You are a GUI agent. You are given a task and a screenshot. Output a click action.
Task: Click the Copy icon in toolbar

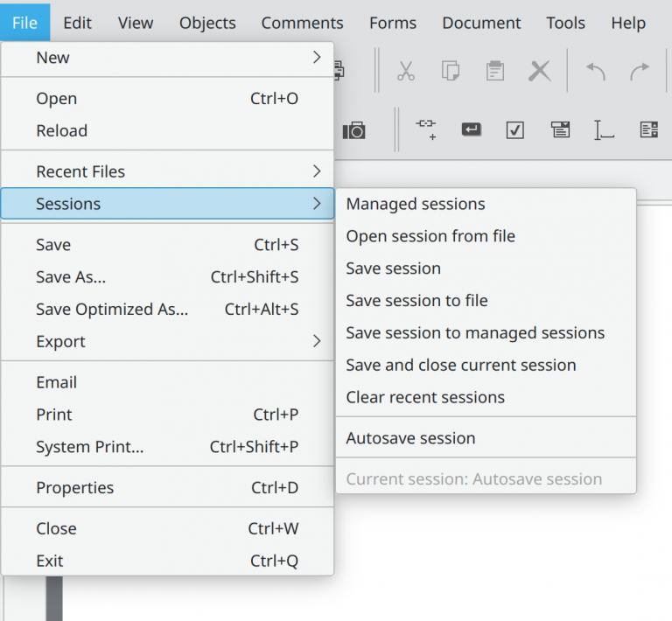tap(451, 71)
